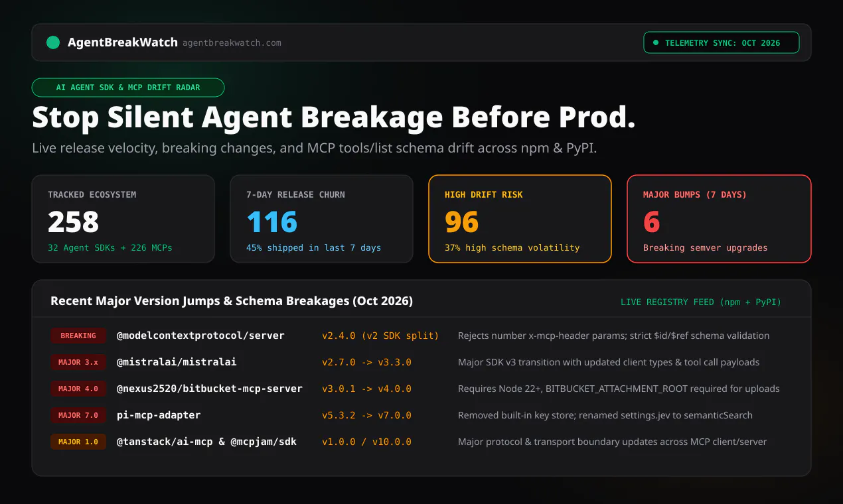The image size is (843, 504).
Task: Click the 32 Agent SDKs + 226 MCPs text
Action: pos(110,247)
